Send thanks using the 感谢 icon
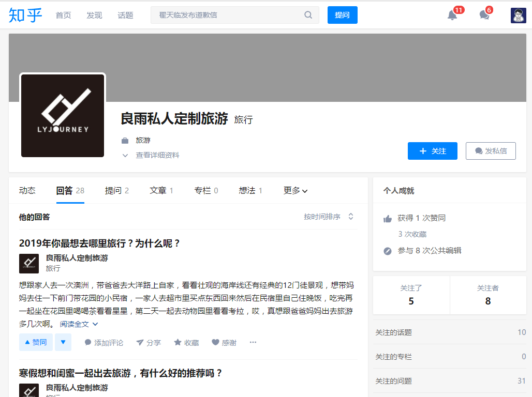532x397 pixels. pyautogui.click(x=224, y=342)
